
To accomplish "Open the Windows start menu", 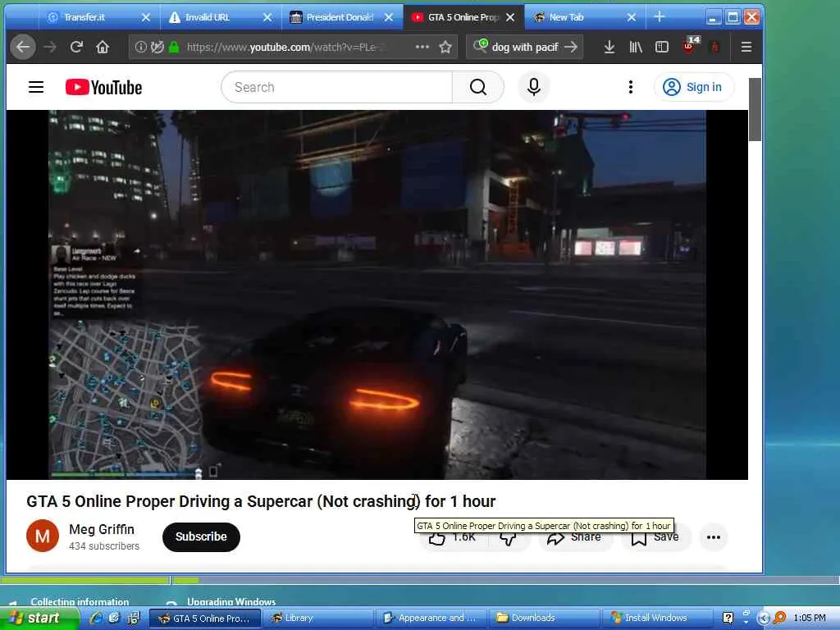I will [38, 619].
